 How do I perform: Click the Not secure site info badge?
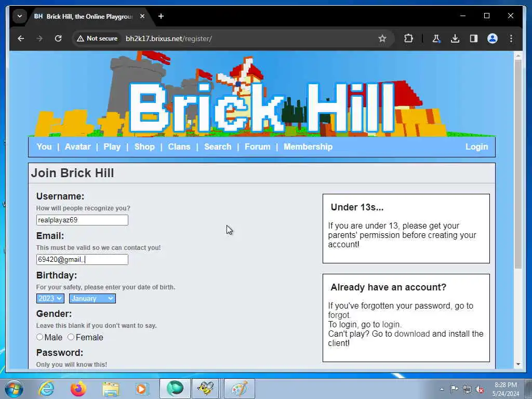pos(97,38)
